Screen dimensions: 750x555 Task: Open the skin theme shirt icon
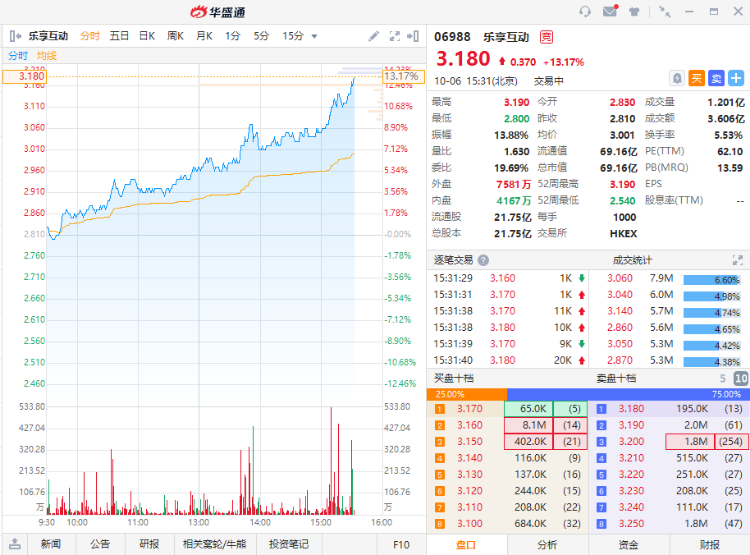click(x=634, y=11)
